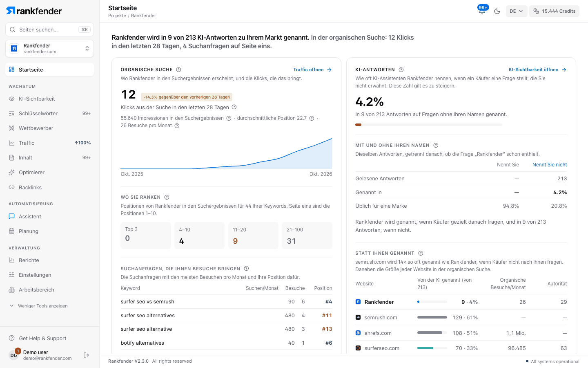
Task: Click the Nennt Sie nicht column header
Action: pyautogui.click(x=550, y=165)
